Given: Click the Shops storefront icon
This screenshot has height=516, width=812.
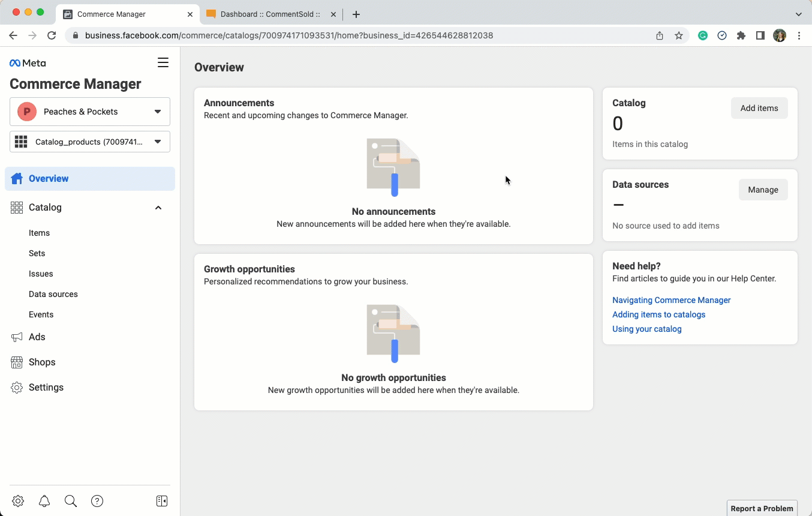Looking at the screenshot, I should pos(17,362).
